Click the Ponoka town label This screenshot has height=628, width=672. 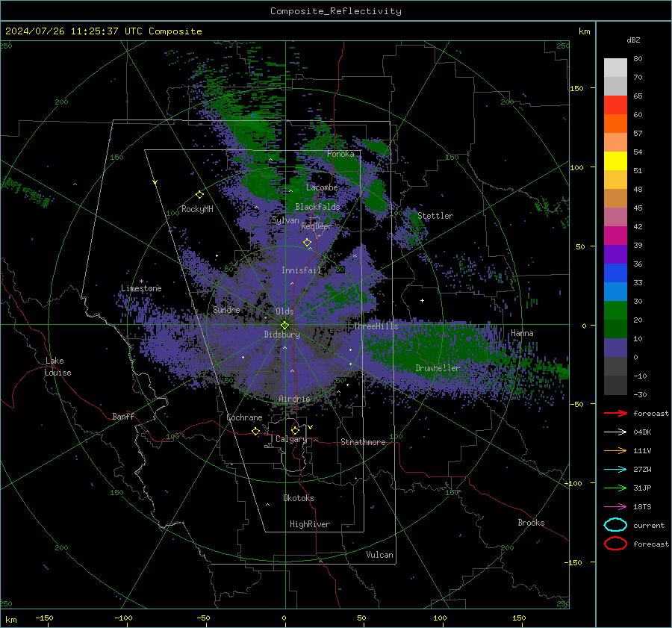[340, 154]
